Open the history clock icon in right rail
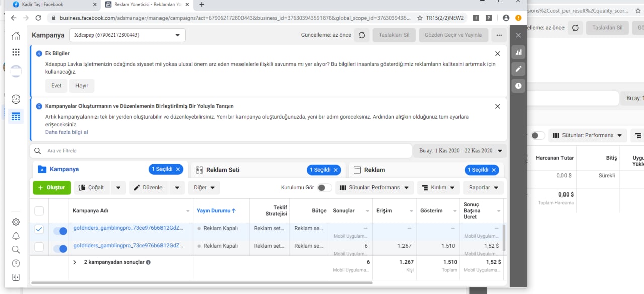This screenshot has width=644, height=294. 518,86
